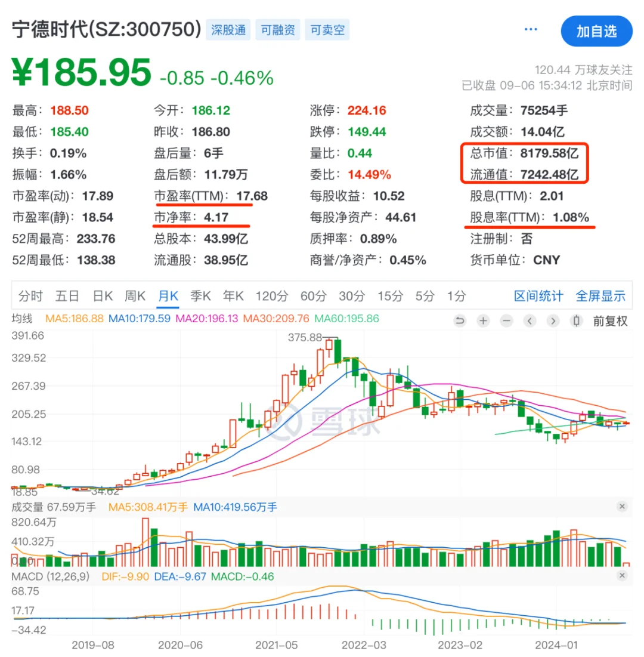Select the 年K tab
644x657 pixels.
click(233, 296)
